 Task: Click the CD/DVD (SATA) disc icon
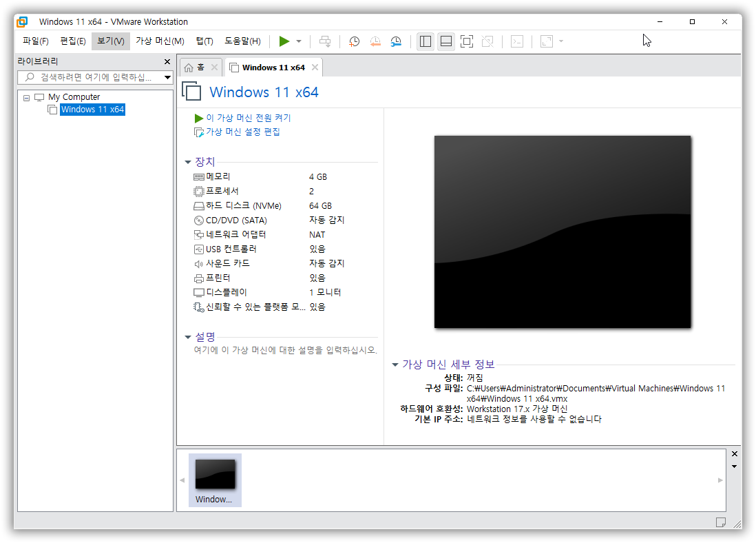[x=199, y=221]
